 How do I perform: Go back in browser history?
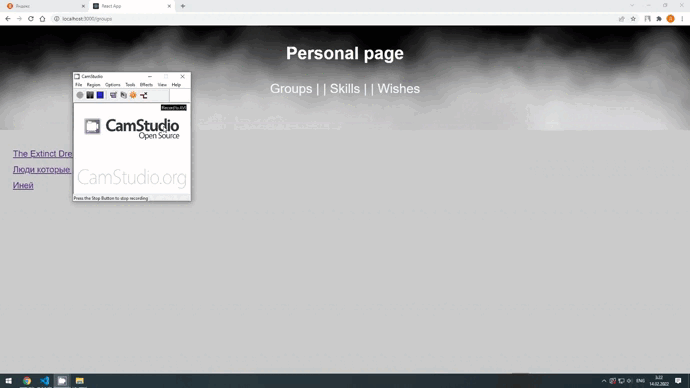point(8,19)
